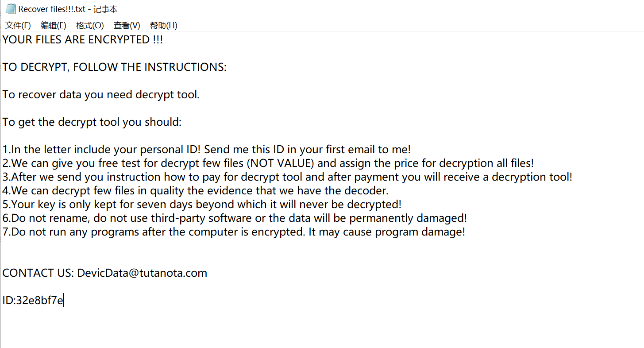Viewport: 644px width, 348px height.
Task: Open the 查看(V) menu
Action: [127, 25]
